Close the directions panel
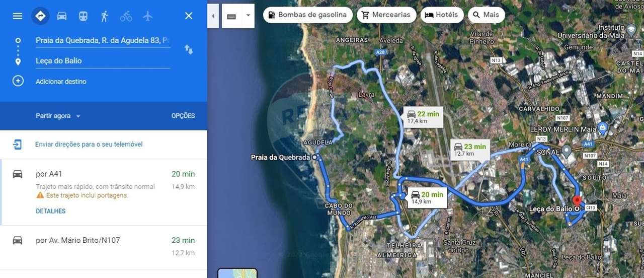Screen dimensions: 644x278 (189, 16)
